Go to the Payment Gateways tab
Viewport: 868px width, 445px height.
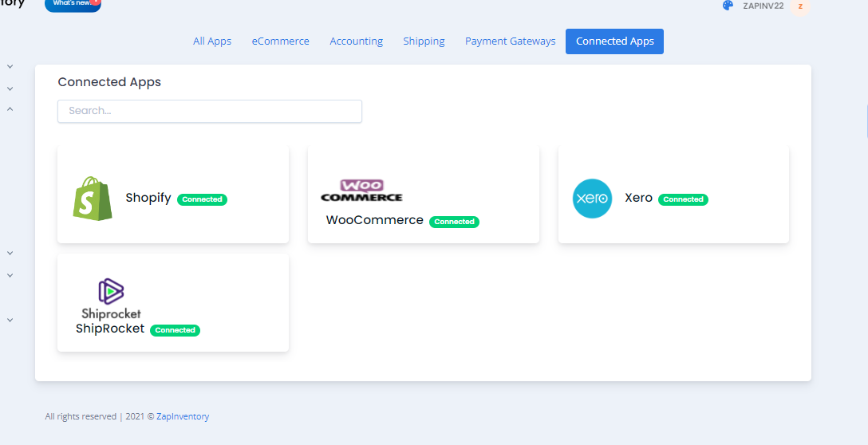click(x=511, y=41)
